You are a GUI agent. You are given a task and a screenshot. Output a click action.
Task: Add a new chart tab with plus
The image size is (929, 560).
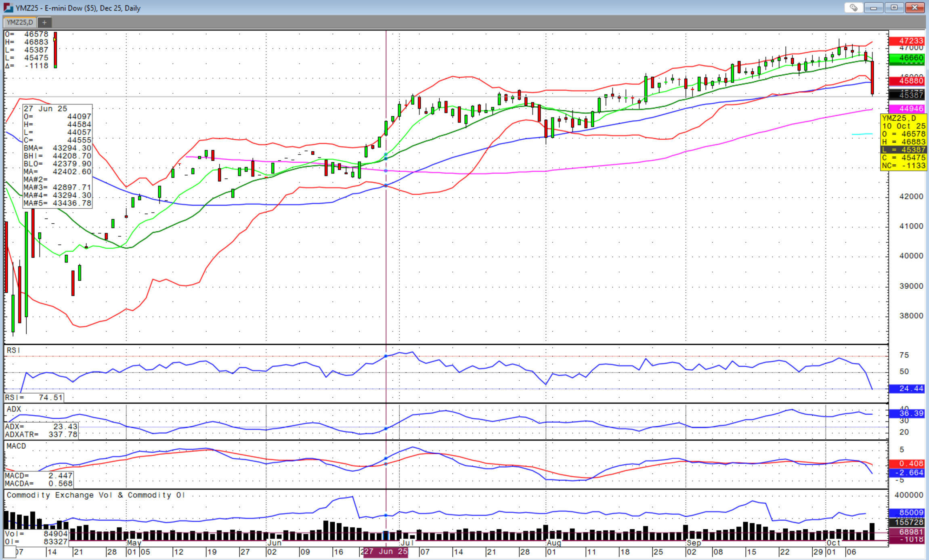tap(44, 23)
